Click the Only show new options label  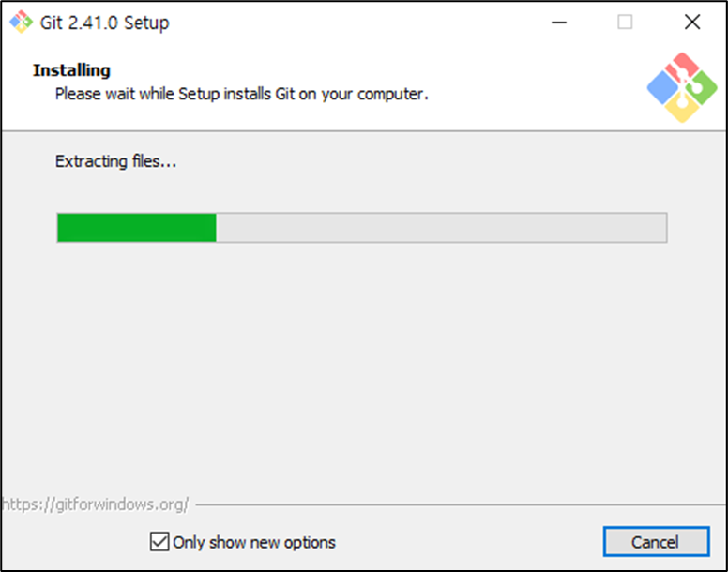[254, 542]
